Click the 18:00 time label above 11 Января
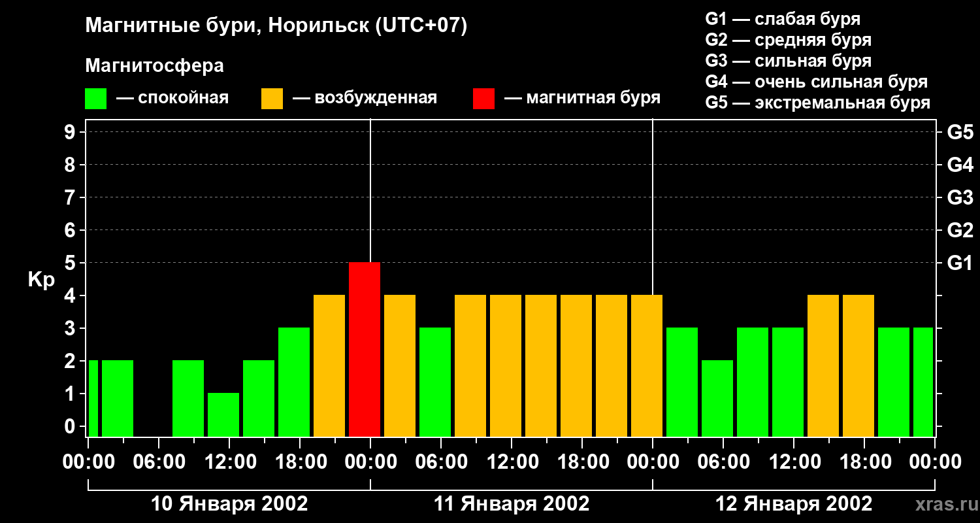The height and width of the screenshot is (523, 980). pyautogui.click(x=582, y=462)
